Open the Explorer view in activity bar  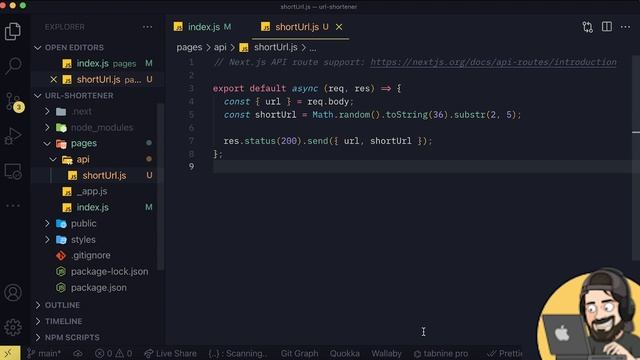13,31
